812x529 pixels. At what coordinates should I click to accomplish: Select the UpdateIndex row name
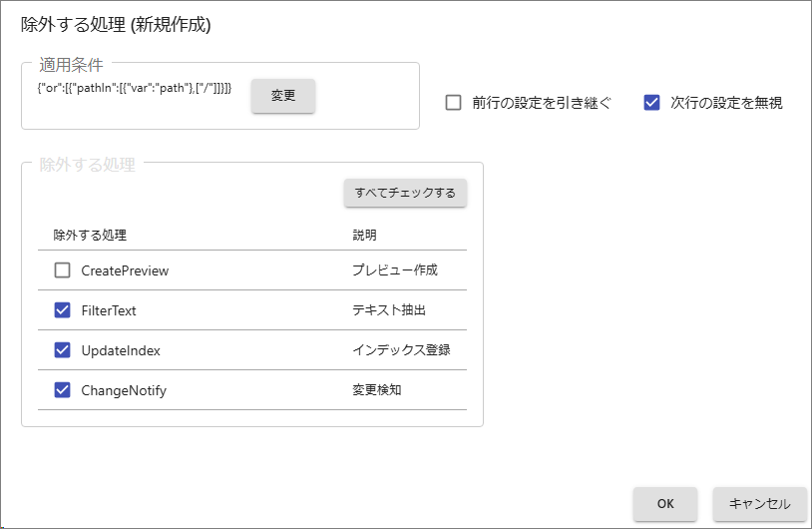click(121, 350)
